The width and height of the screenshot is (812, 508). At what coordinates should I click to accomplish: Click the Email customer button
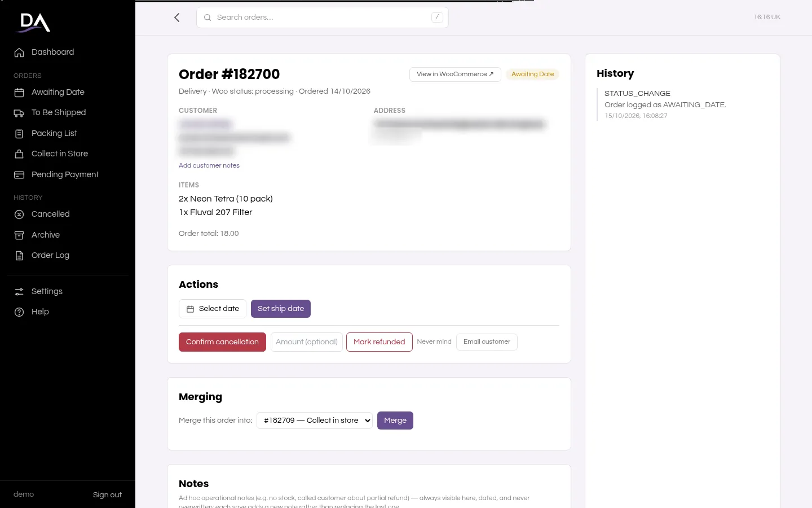coord(487,342)
